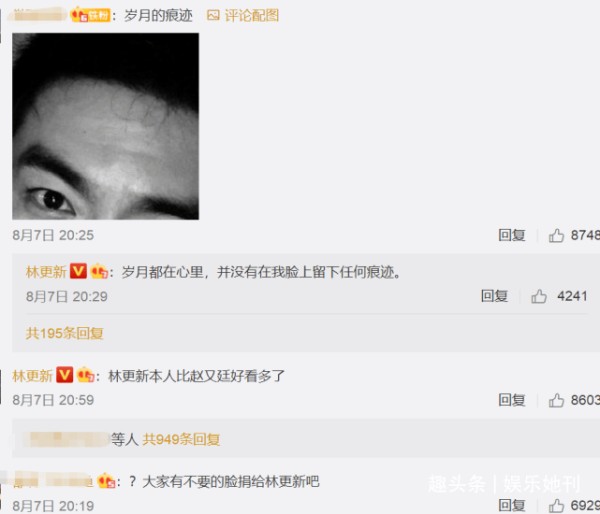This screenshot has height=514, width=600.
Task: Open the 评论配图 link
Action: click(x=251, y=15)
